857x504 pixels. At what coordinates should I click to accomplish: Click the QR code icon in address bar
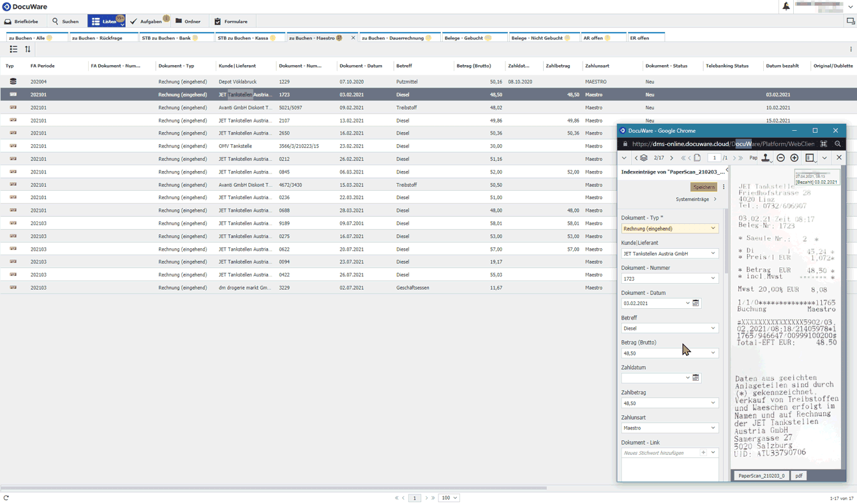coord(824,144)
